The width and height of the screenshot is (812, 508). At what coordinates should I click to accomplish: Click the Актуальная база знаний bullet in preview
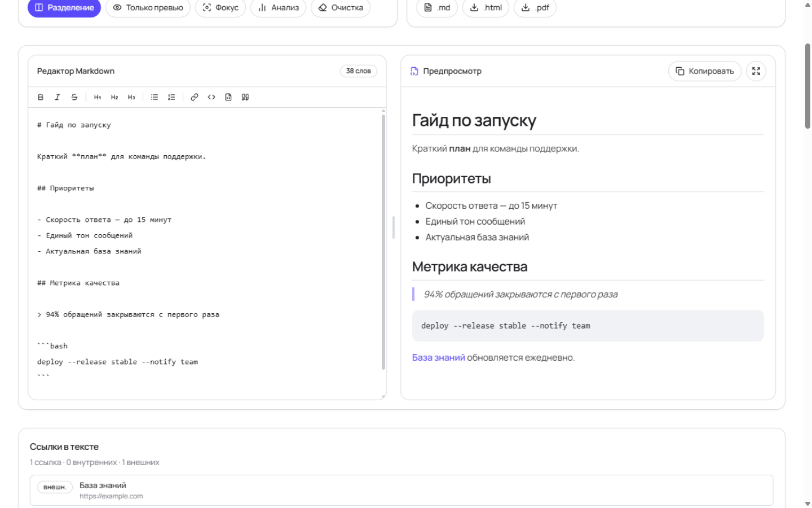click(477, 237)
